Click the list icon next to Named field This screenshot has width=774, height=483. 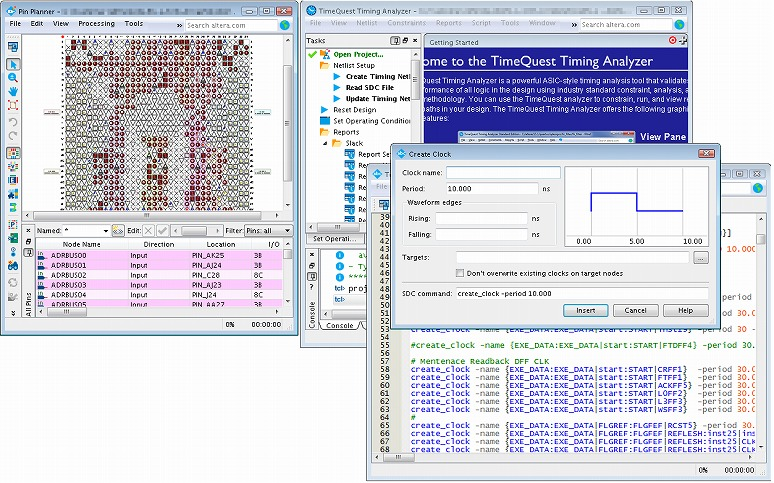(x=118, y=231)
